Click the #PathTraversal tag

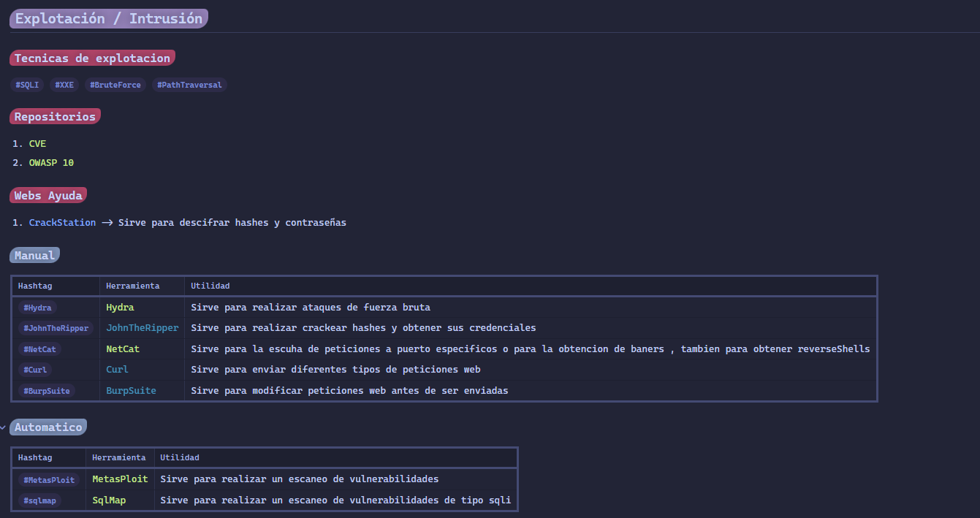[189, 84]
